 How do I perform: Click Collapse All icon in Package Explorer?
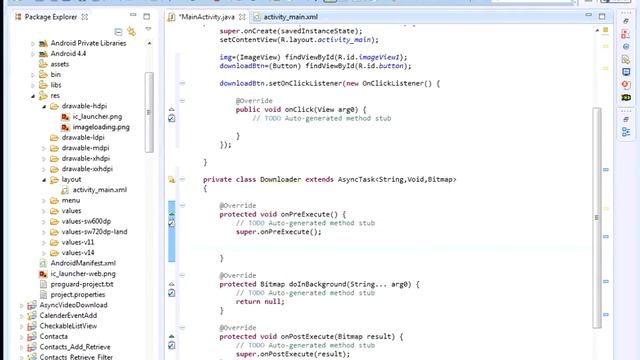click(x=118, y=32)
